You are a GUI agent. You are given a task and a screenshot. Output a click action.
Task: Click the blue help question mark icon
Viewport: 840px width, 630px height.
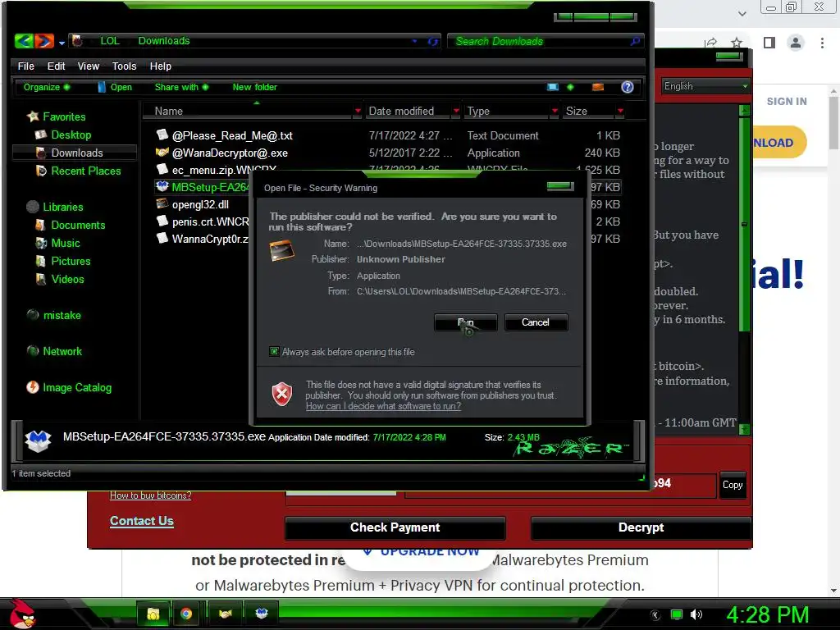click(627, 87)
